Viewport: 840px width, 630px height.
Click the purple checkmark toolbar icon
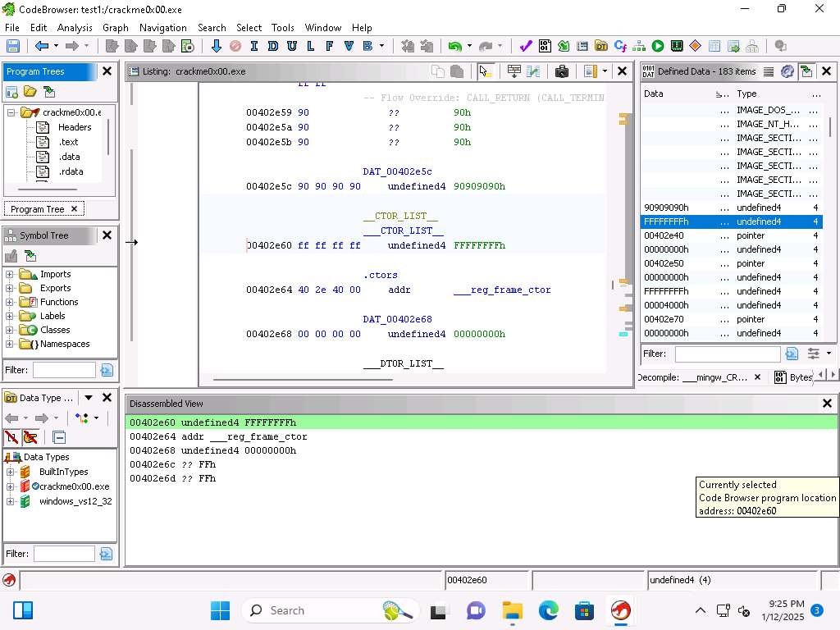click(526, 47)
